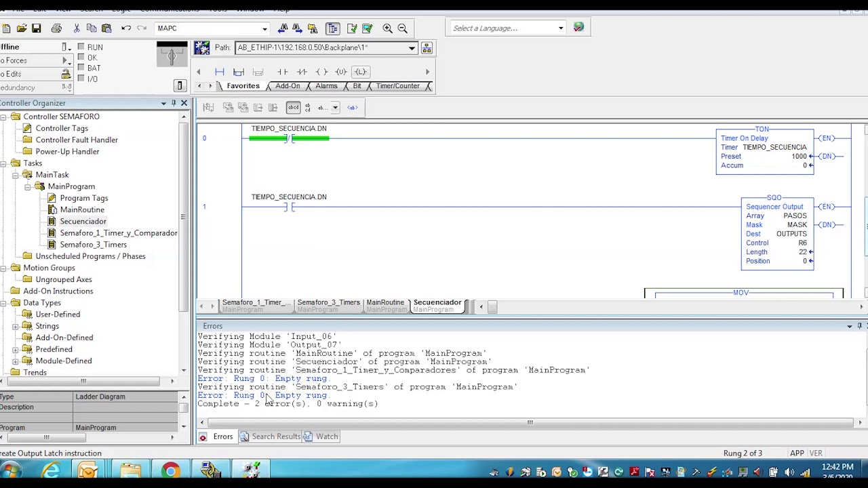Switch to the Watch tab
The image size is (868, 488).
pos(321,436)
